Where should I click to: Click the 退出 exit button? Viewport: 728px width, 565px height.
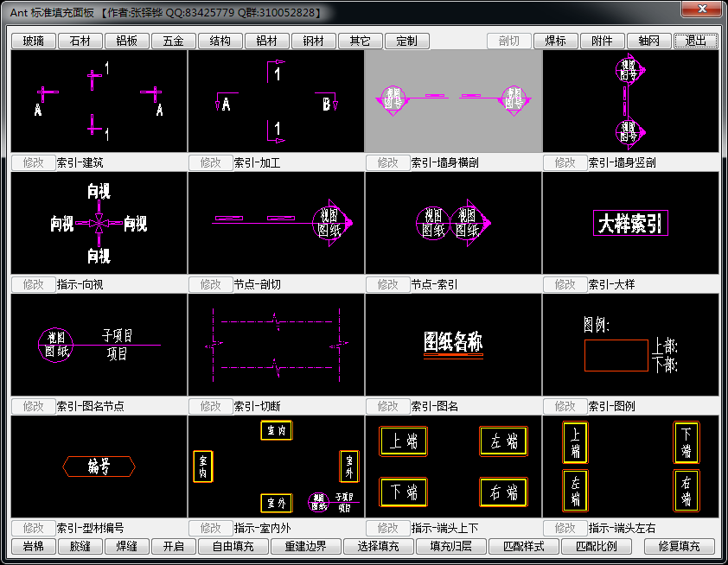pyautogui.click(x=696, y=41)
